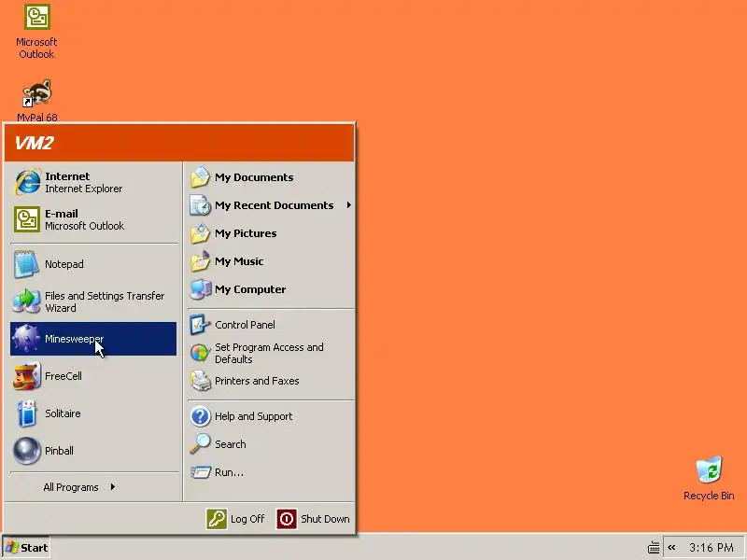The width and height of the screenshot is (747, 560).
Task: Click the keyboard icon in system tray
Action: [654, 548]
